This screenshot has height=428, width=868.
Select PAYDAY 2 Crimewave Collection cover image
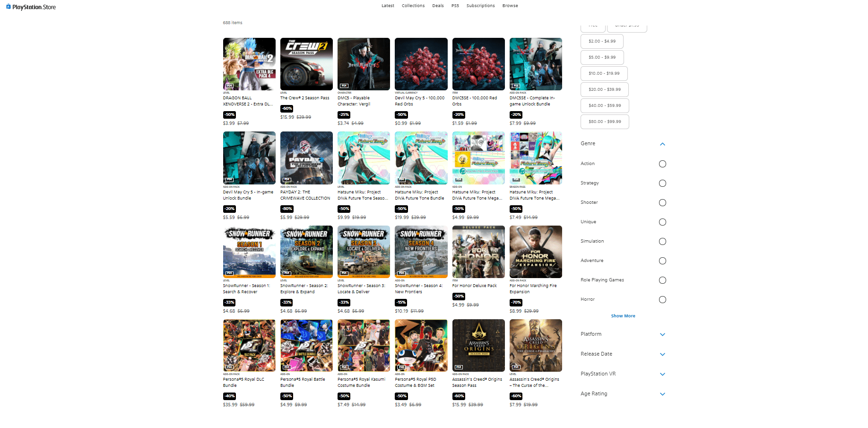(306, 158)
